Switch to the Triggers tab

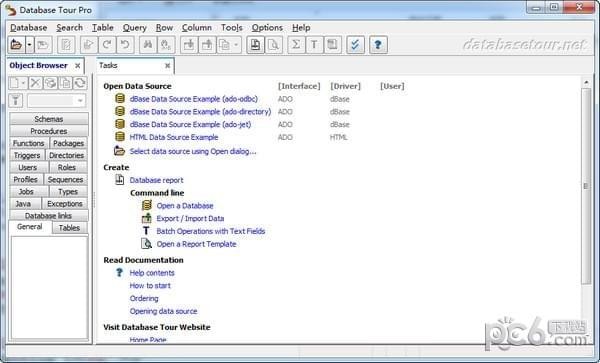click(27, 155)
